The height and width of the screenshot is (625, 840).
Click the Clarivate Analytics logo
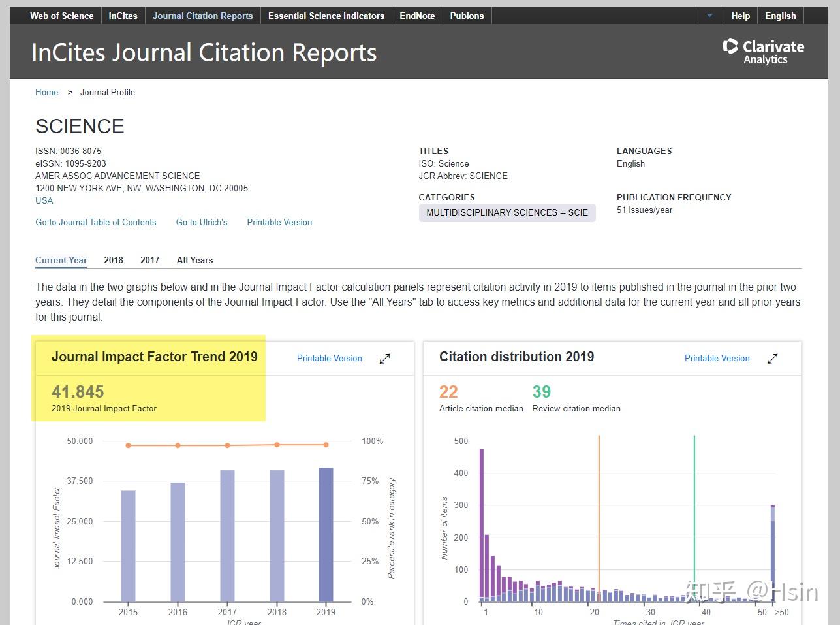[x=763, y=52]
